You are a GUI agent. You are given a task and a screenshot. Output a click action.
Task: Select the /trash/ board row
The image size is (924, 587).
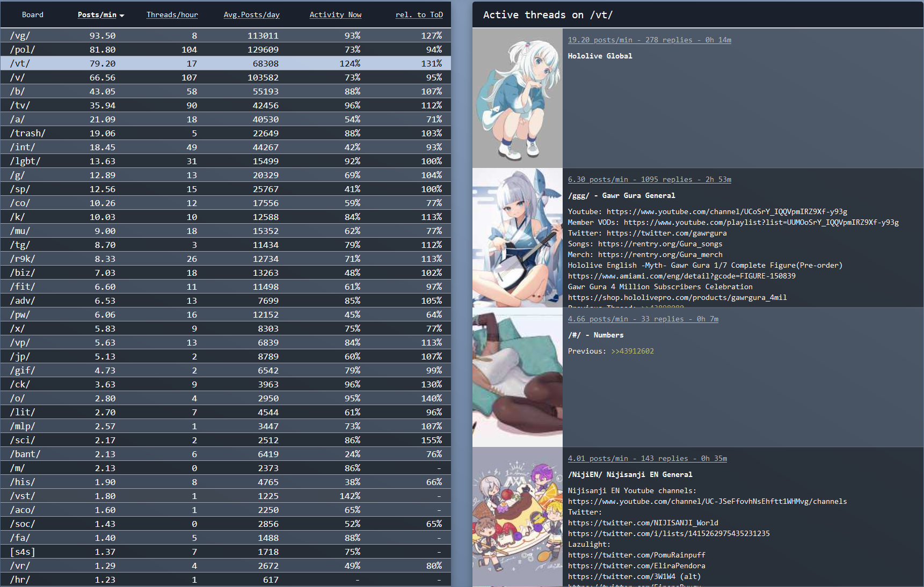[225, 133]
